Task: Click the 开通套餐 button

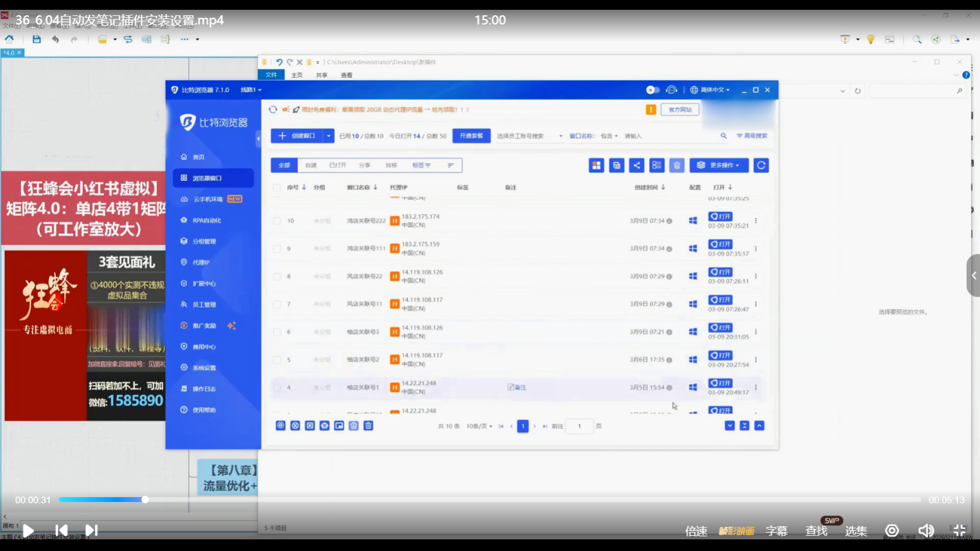Action: pyautogui.click(x=471, y=136)
